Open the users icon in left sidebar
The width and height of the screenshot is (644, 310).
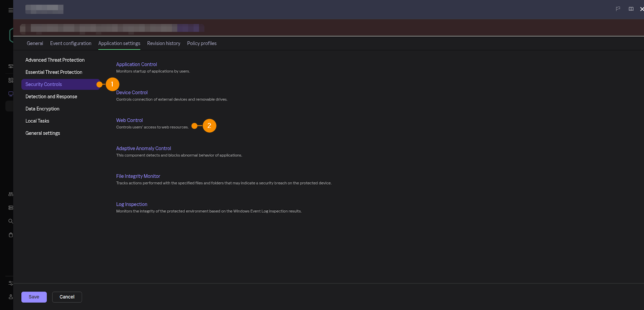pyautogui.click(x=11, y=194)
